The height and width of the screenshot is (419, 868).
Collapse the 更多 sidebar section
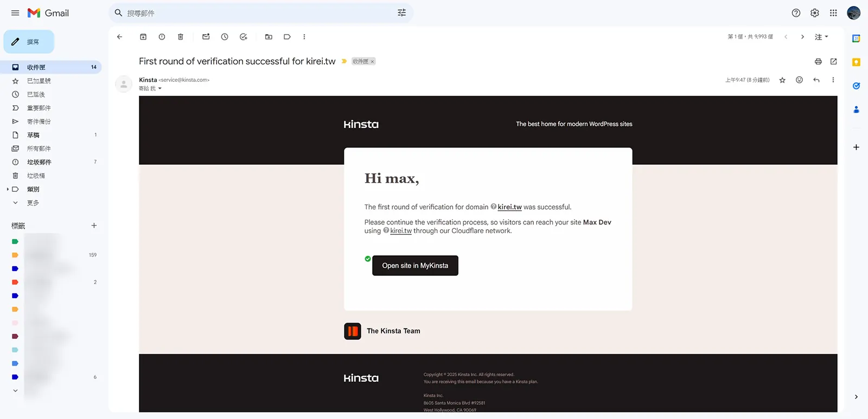tap(15, 203)
